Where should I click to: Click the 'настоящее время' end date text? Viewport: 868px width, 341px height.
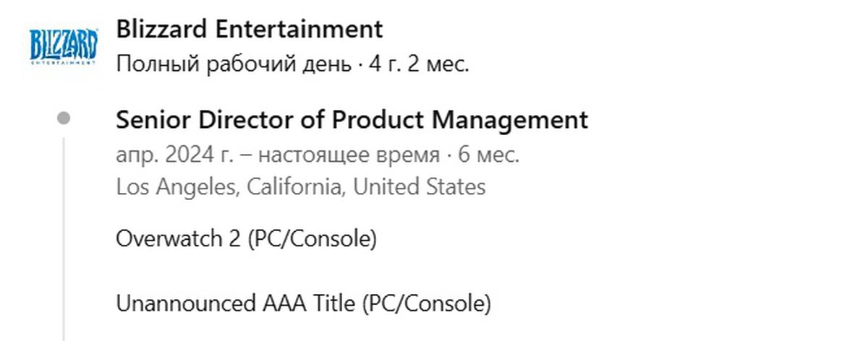[x=349, y=155]
